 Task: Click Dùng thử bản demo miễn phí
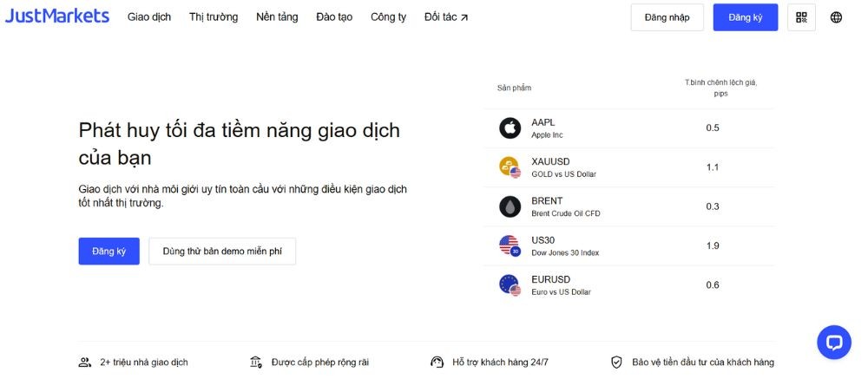222,252
